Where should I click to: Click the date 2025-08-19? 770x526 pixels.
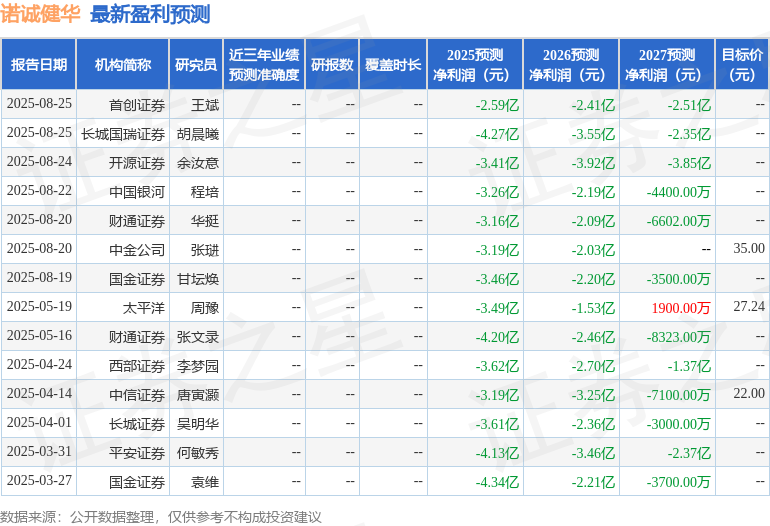(x=39, y=277)
